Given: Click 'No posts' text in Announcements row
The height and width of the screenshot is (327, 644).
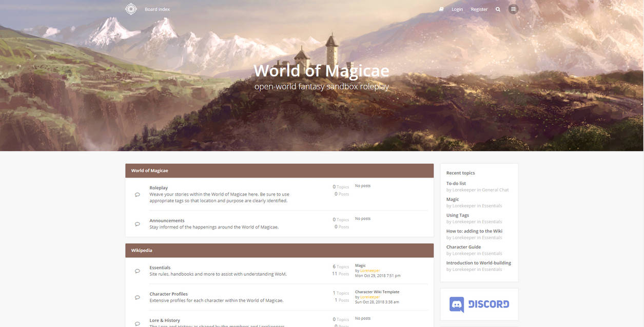Looking at the screenshot, I should pyautogui.click(x=363, y=219).
